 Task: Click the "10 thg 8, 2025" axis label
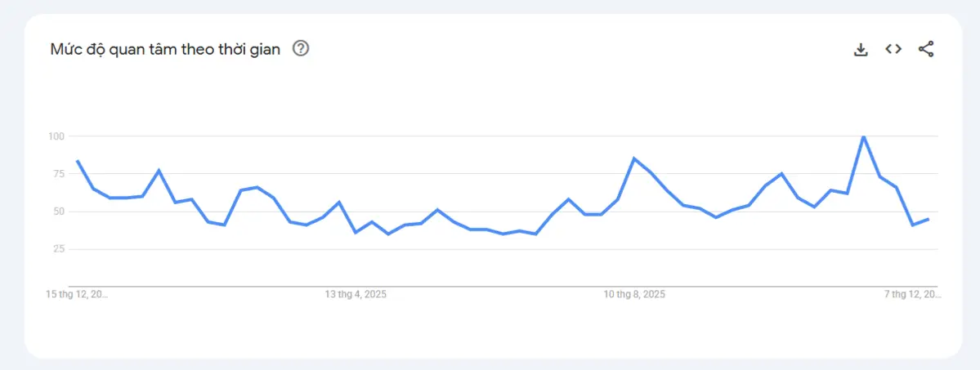pos(634,294)
